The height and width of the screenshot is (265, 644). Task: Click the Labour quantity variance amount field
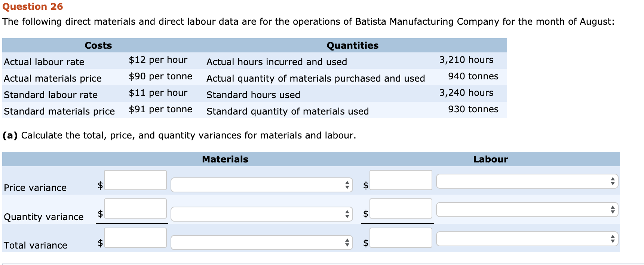pyautogui.click(x=401, y=208)
